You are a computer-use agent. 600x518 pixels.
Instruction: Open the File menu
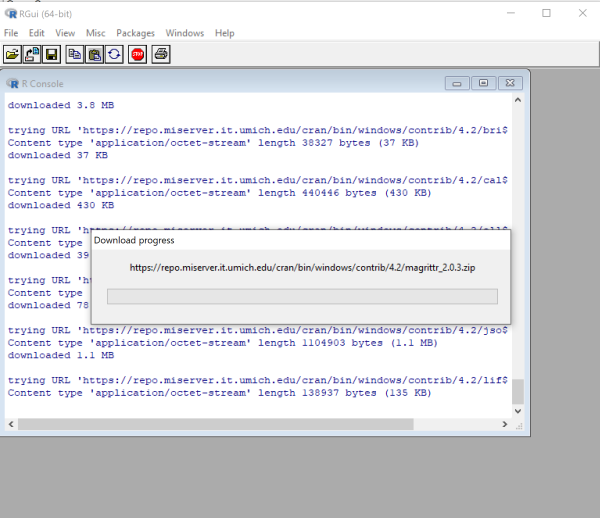coord(11,33)
